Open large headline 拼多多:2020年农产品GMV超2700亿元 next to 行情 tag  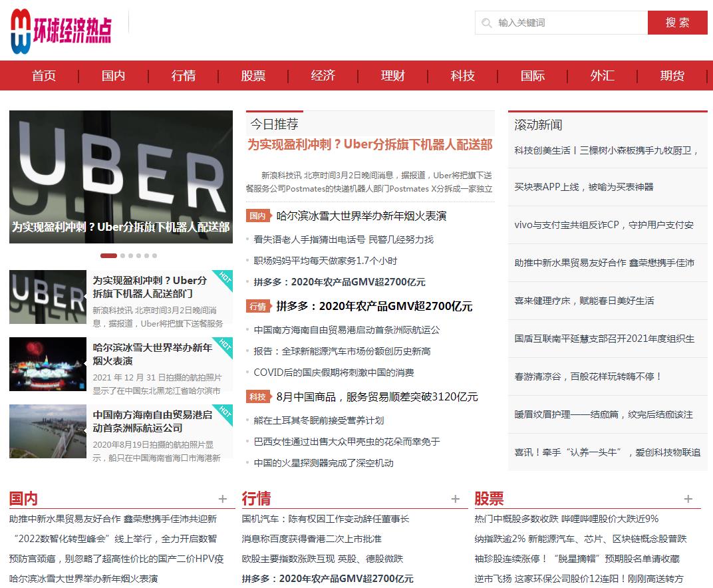[374, 306]
